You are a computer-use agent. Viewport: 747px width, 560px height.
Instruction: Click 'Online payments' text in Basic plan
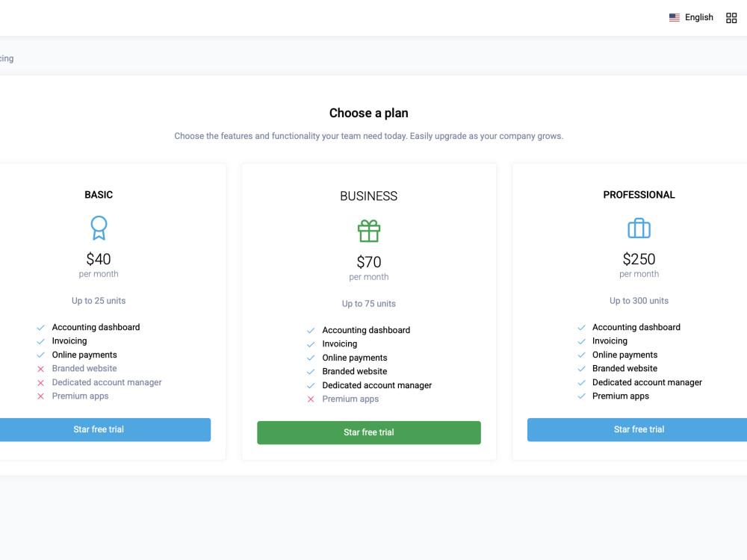[84, 355]
